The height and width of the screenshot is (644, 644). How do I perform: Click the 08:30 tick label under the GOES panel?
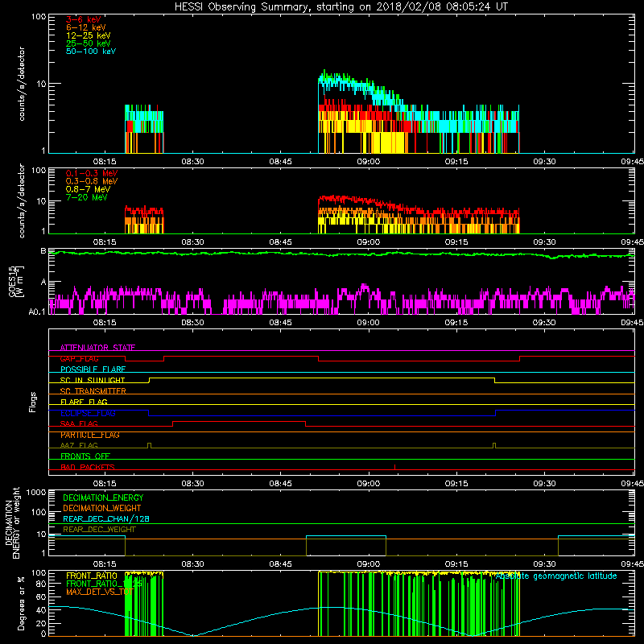point(192,323)
